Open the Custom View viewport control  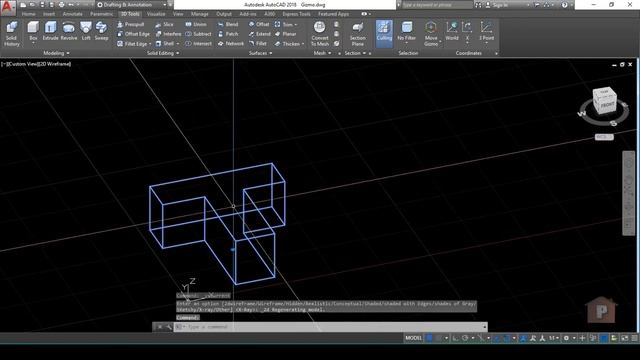tap(22, 64)
